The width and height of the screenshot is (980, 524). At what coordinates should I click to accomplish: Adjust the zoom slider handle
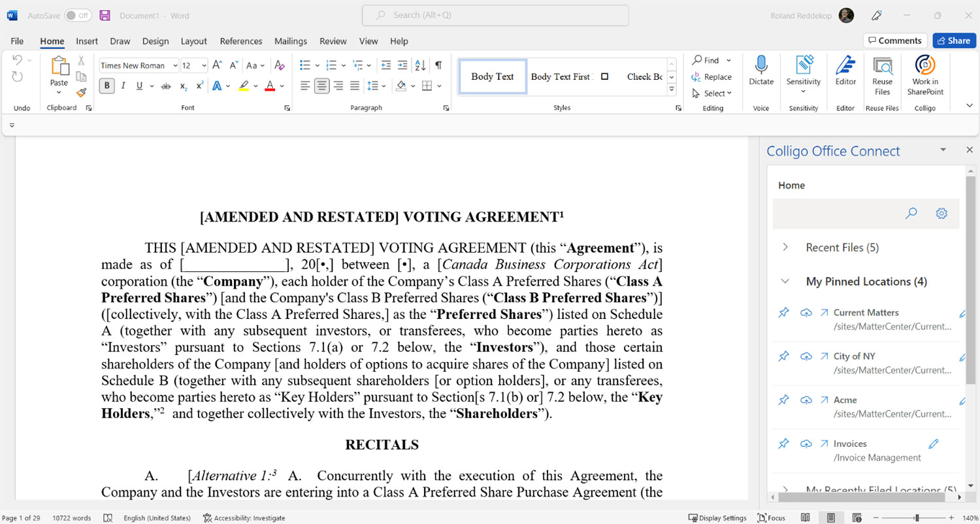click(917, 518)
